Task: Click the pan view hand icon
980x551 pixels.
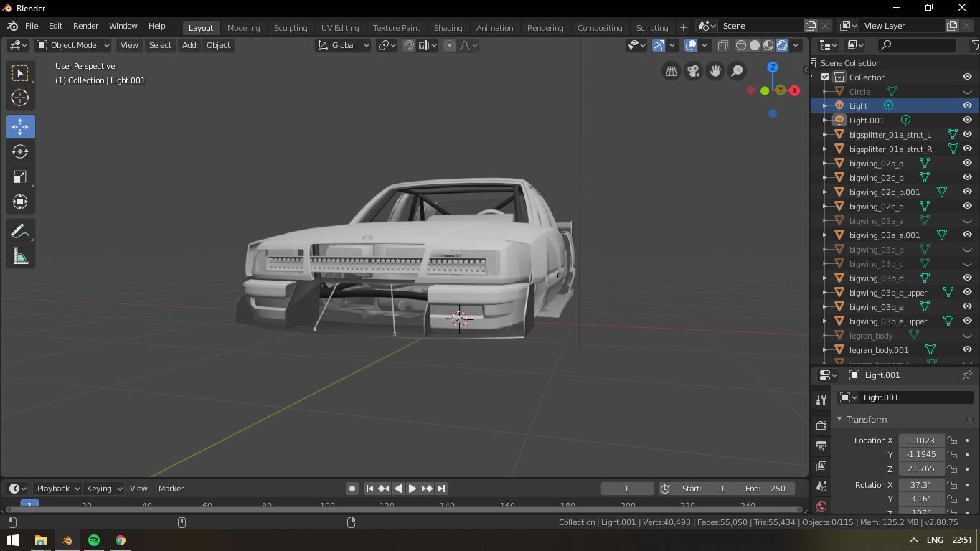Action: [715, 71]
